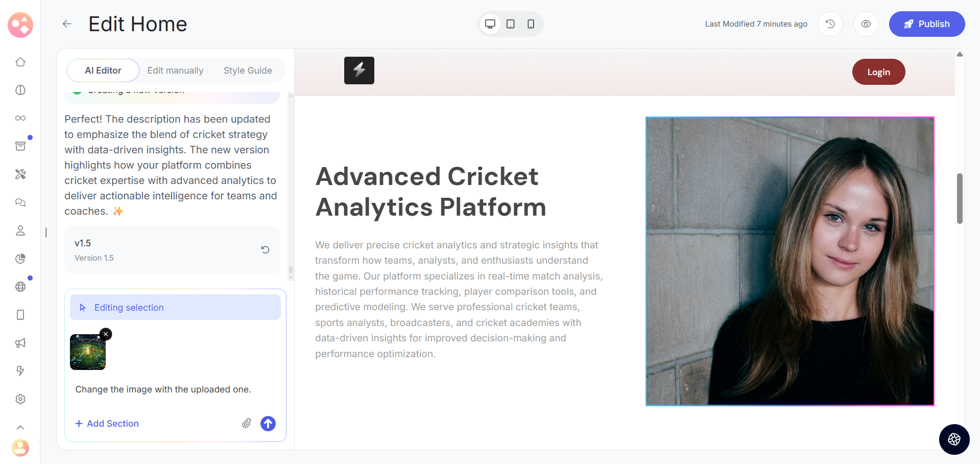Open the Style Guide tab

click(248, 71)
